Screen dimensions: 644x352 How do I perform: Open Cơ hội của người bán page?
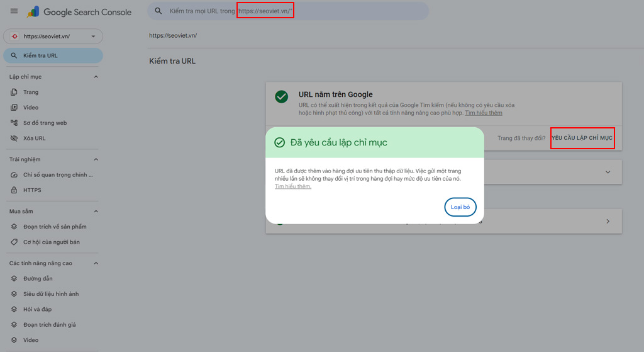[x=52, y=242]
